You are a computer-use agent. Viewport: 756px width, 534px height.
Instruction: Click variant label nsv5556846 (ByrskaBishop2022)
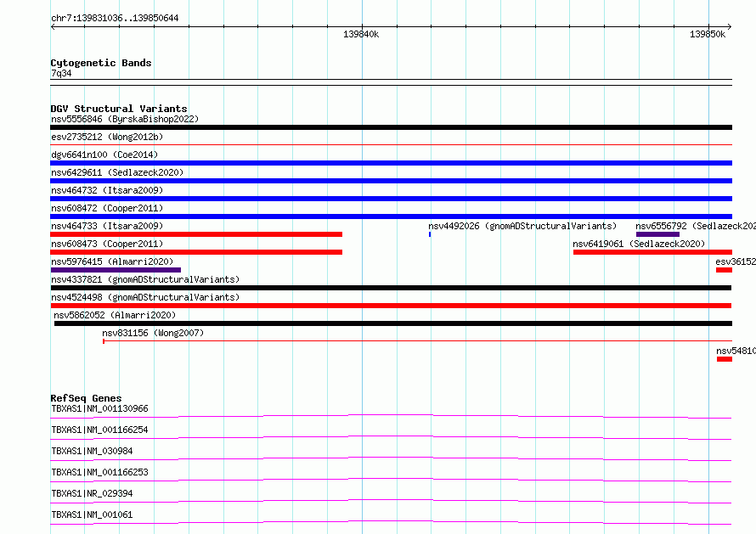click(125, 119)
